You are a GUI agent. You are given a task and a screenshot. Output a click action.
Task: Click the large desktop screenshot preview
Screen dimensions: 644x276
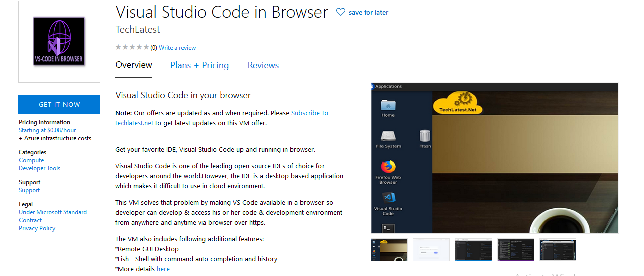(x=495, y=158)
